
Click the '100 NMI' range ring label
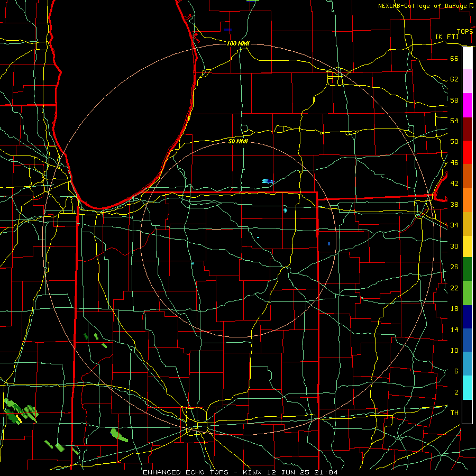coord(238,43)
